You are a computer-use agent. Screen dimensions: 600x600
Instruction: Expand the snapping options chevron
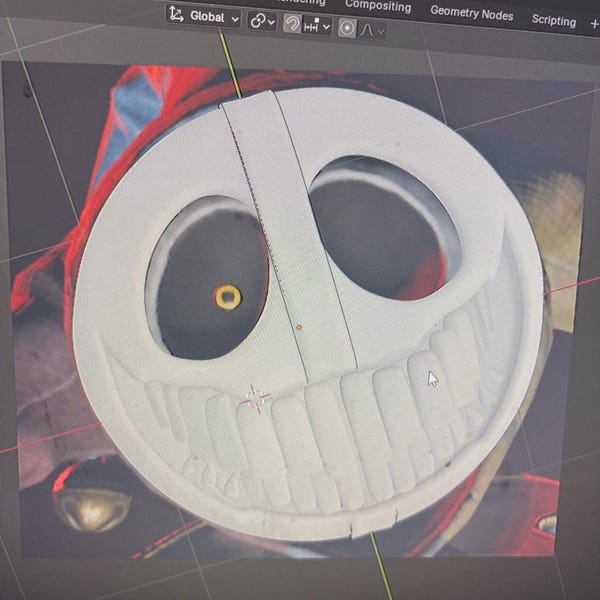click(326, 27)
